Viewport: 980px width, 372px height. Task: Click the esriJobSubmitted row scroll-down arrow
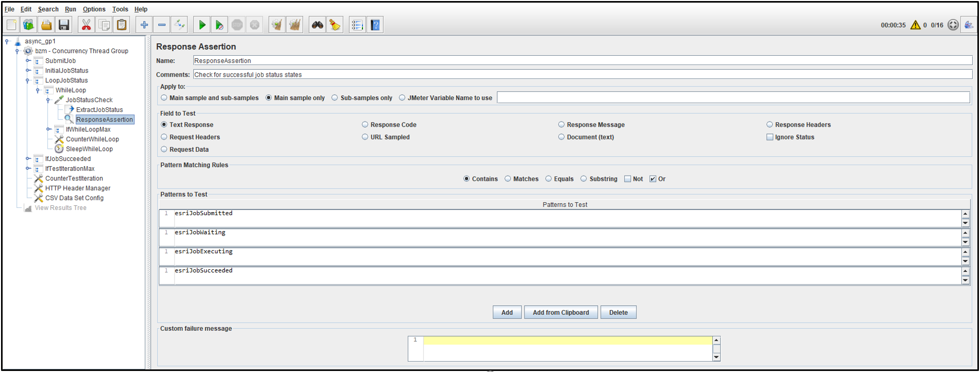coord(965,223)
